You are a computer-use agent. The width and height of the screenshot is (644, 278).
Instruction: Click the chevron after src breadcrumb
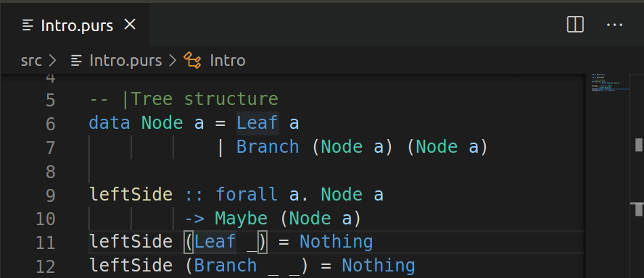pyautogui.click(x=52, y=61)
